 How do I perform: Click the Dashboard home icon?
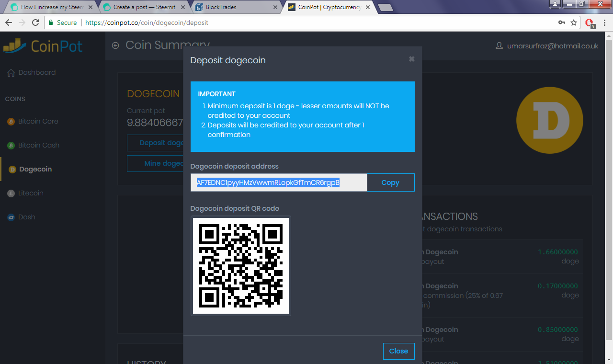pos(11,73)
